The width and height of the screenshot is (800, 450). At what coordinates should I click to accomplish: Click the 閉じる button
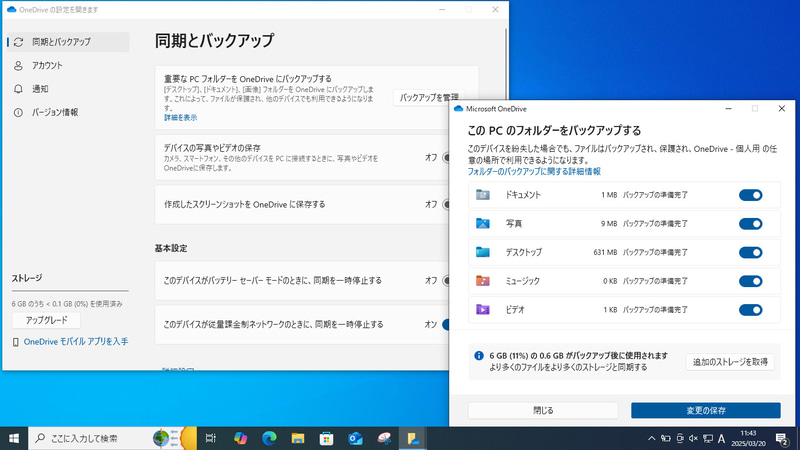pos(543,410)
